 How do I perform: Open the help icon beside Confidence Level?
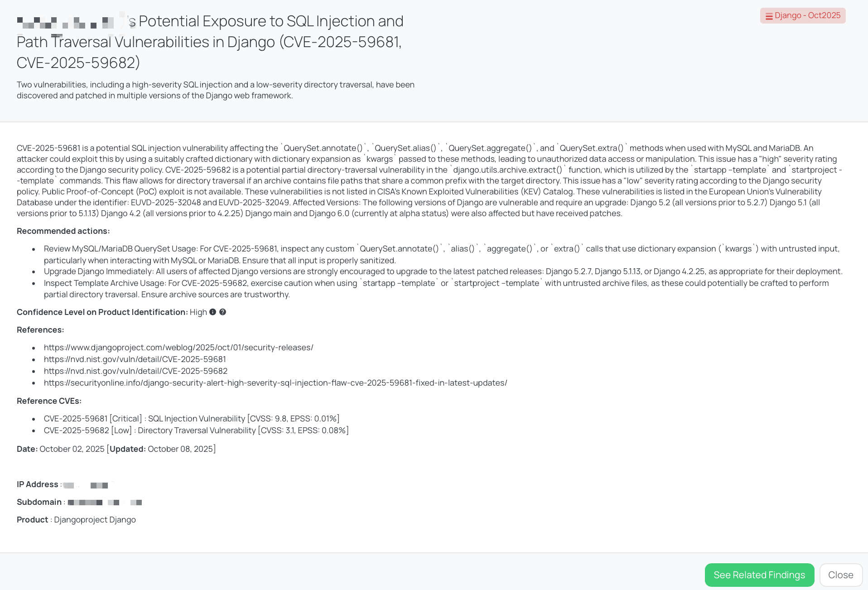point(223,312)
